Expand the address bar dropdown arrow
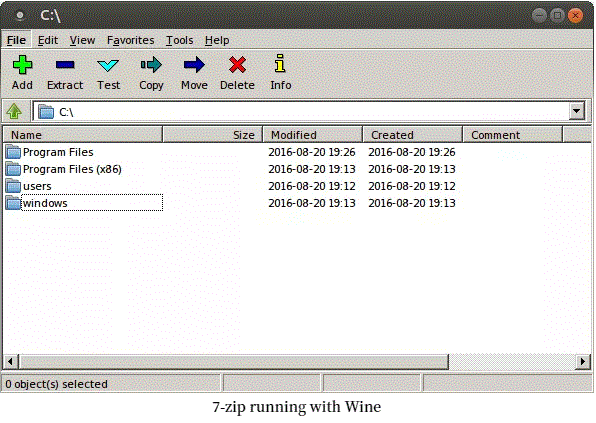596x423 pixels. tap(577, 111)
